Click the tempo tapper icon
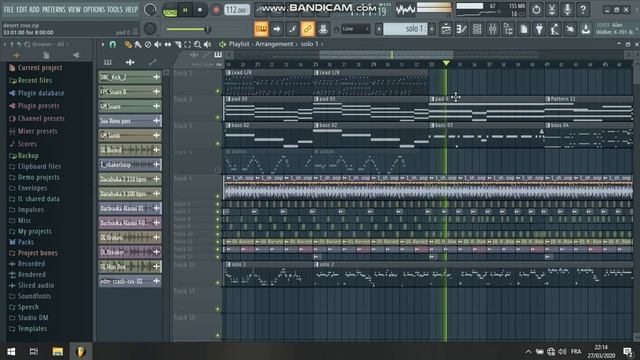Image resolution: width=640 pixels, height=360 pixels. click(x=555, y=29)
